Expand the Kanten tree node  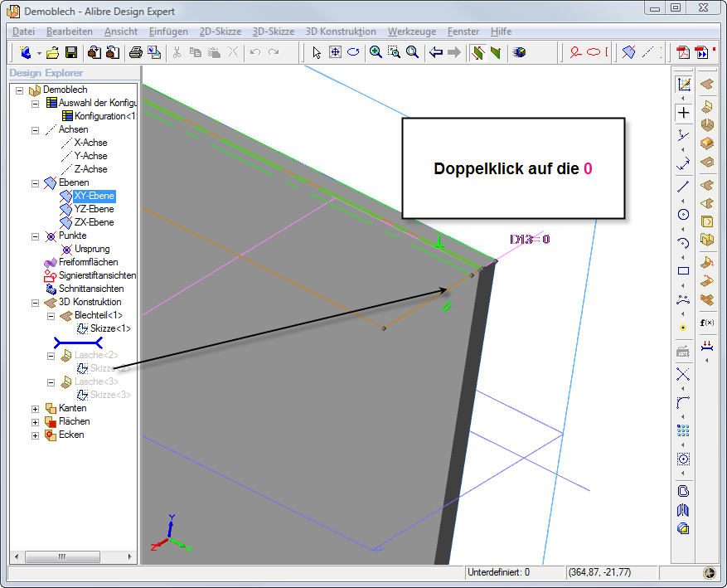36,409
